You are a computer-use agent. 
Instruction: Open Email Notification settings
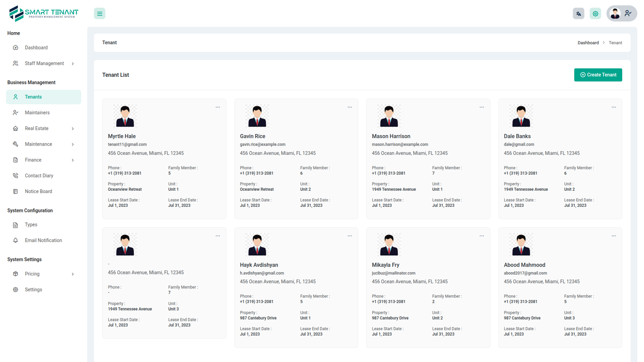pos(43,241)
